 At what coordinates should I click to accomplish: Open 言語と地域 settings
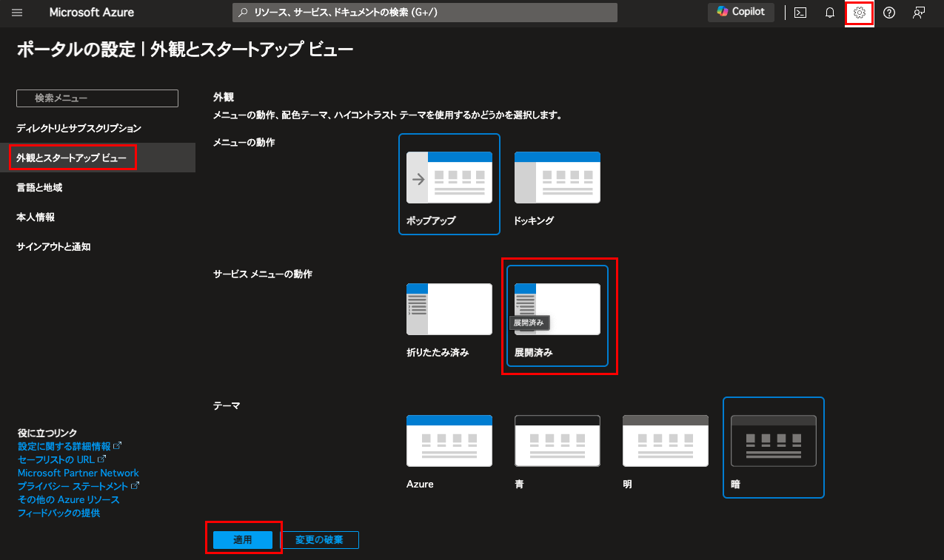click(x=39, y=187)
